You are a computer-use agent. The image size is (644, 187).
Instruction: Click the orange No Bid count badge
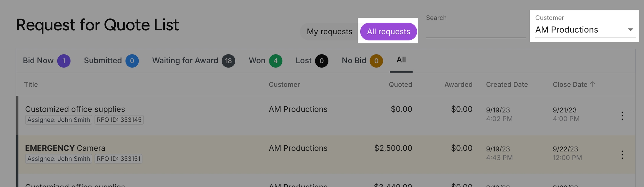click(376, 61)
